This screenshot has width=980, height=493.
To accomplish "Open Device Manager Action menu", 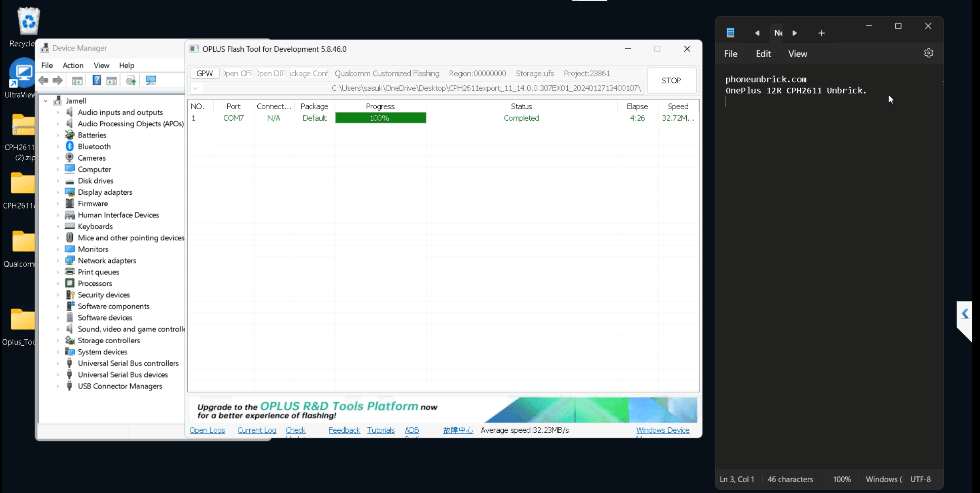I will pos(73,65).
